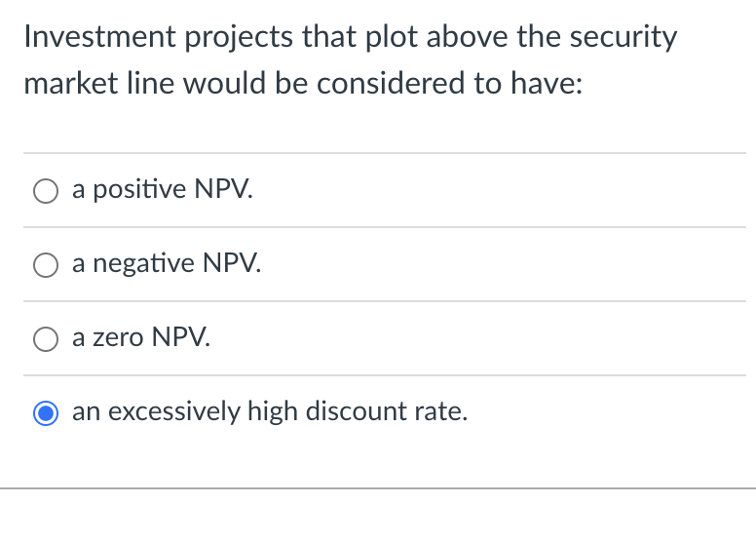The image size is (756, 544).
Task: Click the word 'excessively' in last option
Action: (x=174, y=412)
